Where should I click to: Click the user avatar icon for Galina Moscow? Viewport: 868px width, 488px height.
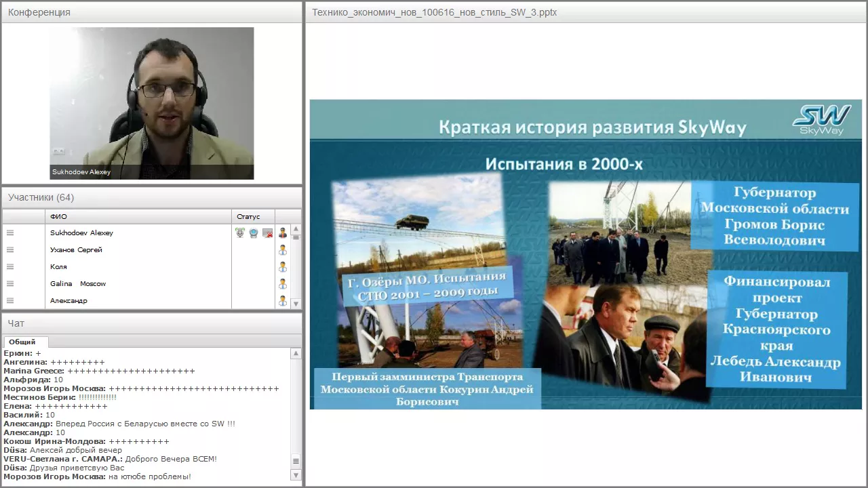click(x=283, y=284)
